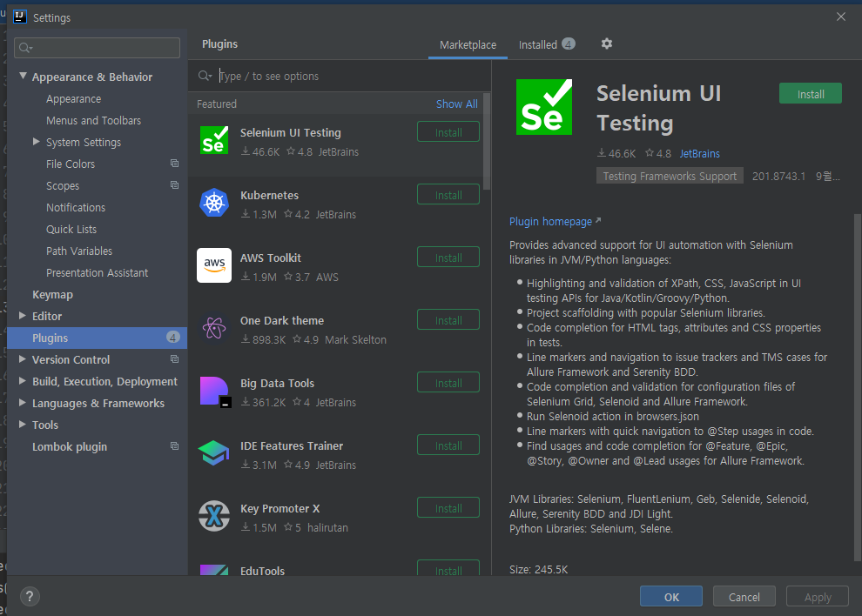
Task: Click the One Dark theme atom icon
Action: point(214,328)
